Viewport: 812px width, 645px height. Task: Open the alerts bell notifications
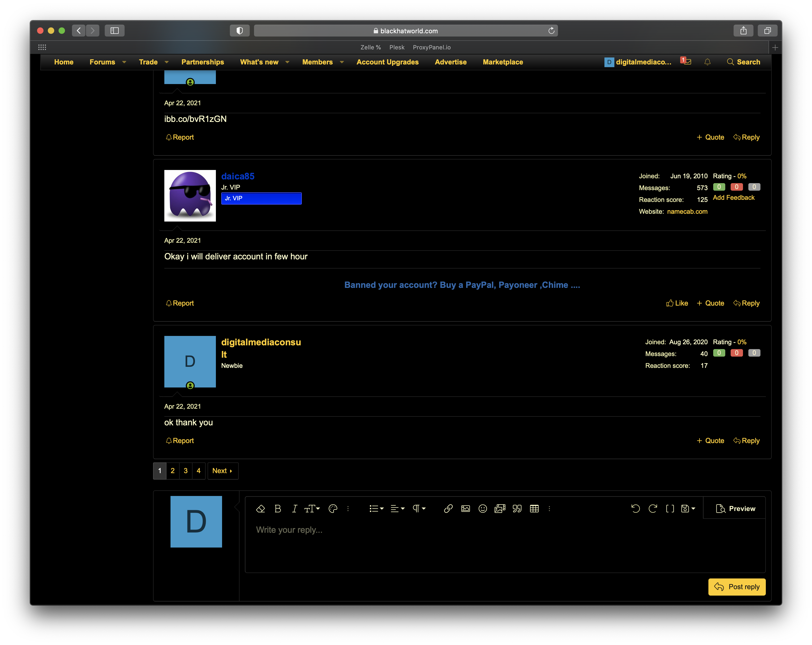click(707, 62)
